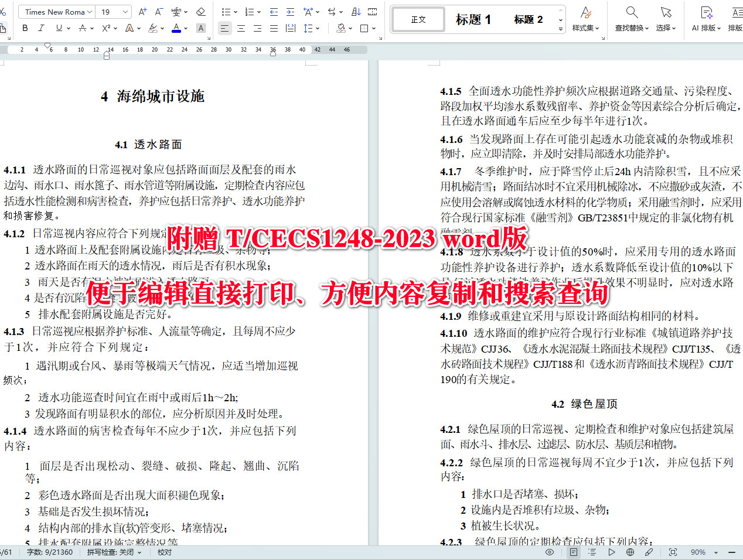This screenshot has width=743, height=560.
Task: Sort text with the A-Z sort icon
Action: (x=356, y=12)
